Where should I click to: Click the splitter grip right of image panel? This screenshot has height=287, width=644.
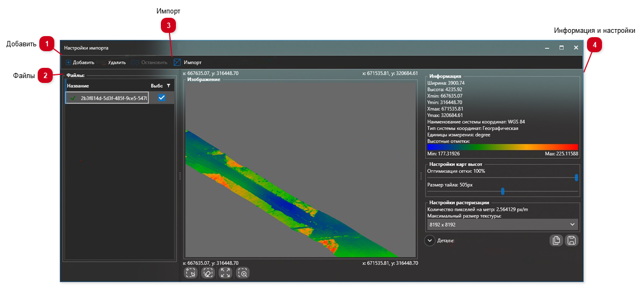[421, 176]
